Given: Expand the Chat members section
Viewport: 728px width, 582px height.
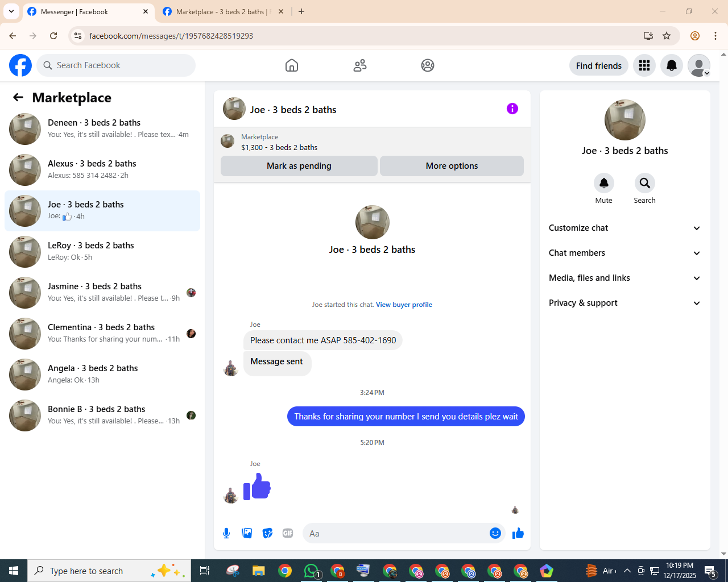Looking at the screenshot, I should (x=624, y=253).
